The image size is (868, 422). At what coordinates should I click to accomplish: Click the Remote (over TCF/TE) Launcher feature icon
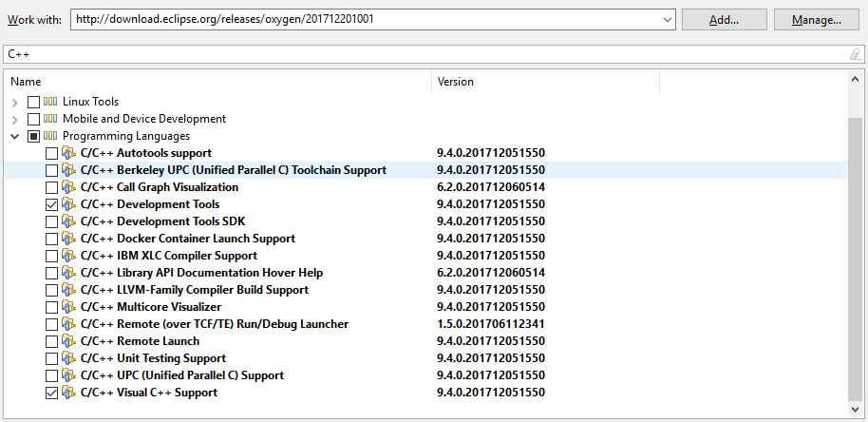[68, 324]
